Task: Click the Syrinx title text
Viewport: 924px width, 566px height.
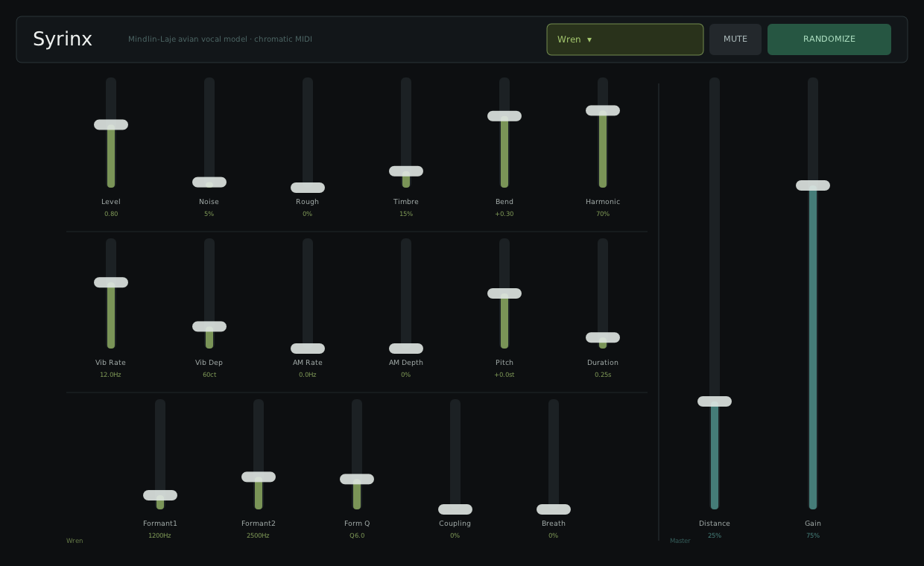Action: [x=63, y=39]
